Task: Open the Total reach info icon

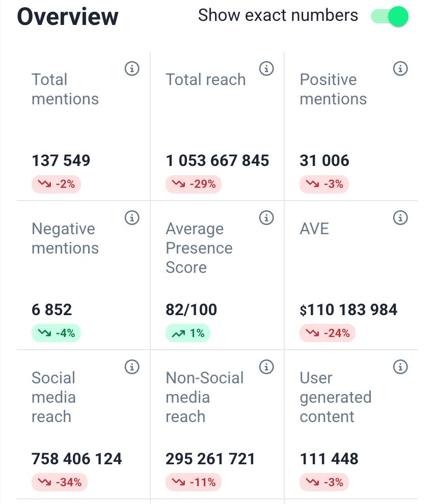Action: (x=266, y=68)
